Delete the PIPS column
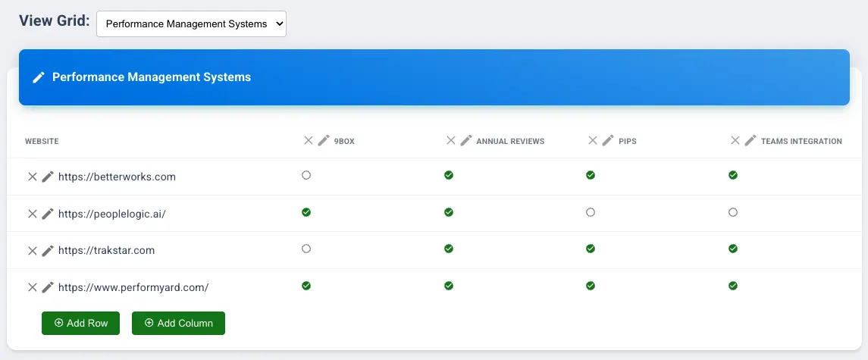The image size is (868, 360). click(593, 141)
